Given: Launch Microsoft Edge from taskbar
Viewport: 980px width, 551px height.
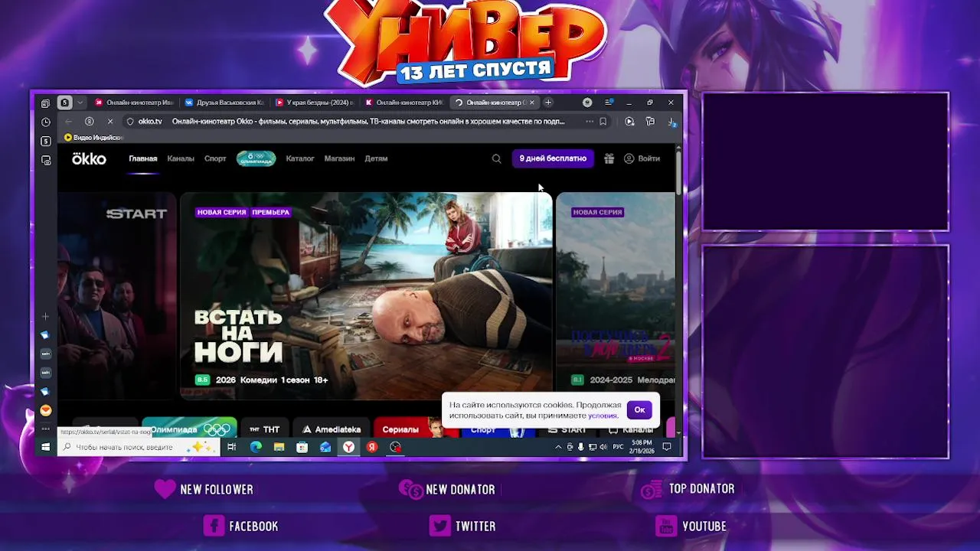Looking at the screenshot, I should point(256,447).
